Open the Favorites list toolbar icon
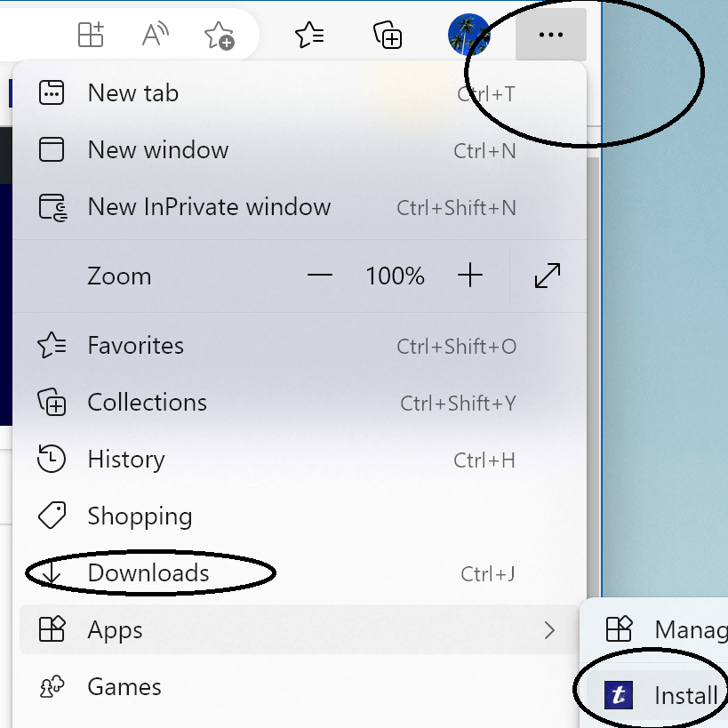 (309, 35)
